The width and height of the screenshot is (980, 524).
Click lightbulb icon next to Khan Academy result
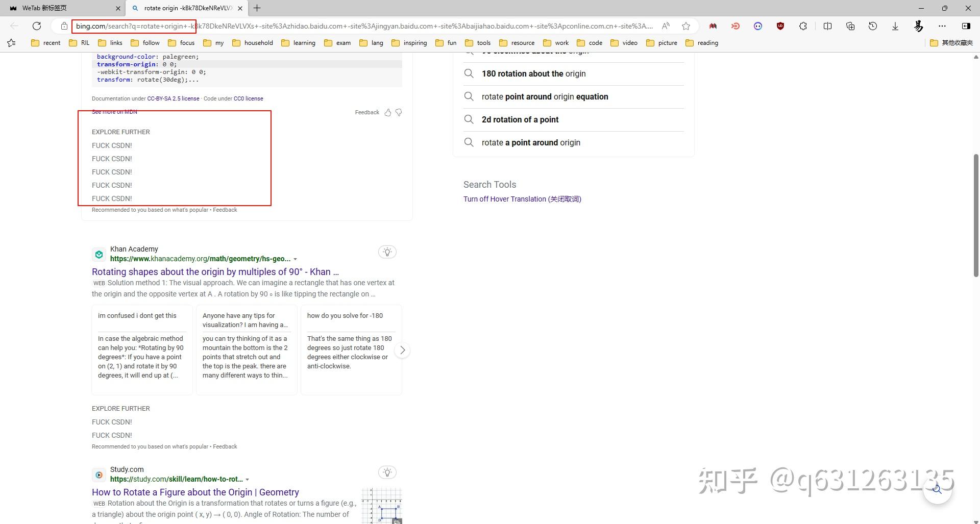[x=387, y=252]
